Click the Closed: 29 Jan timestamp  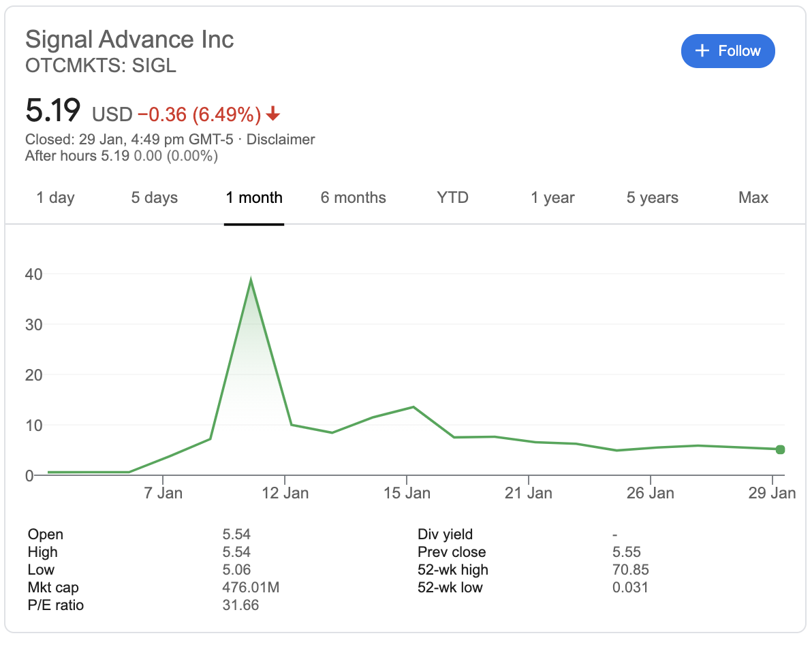click(129, 140)
